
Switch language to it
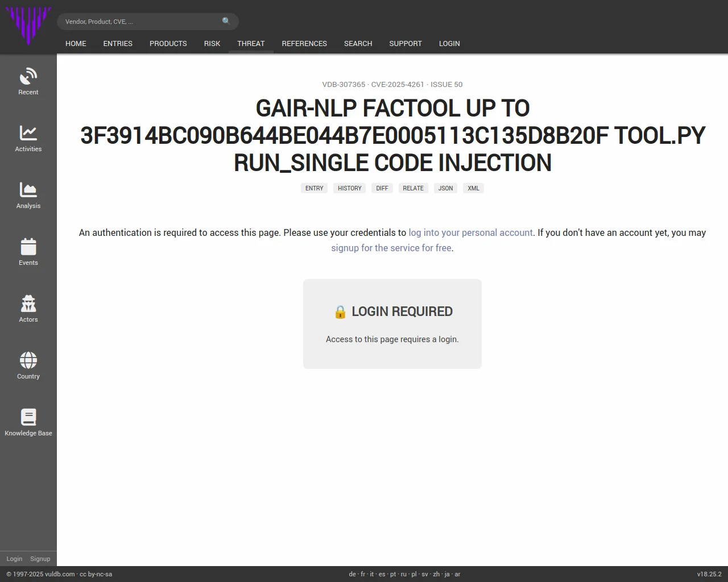tap(372, 574)
